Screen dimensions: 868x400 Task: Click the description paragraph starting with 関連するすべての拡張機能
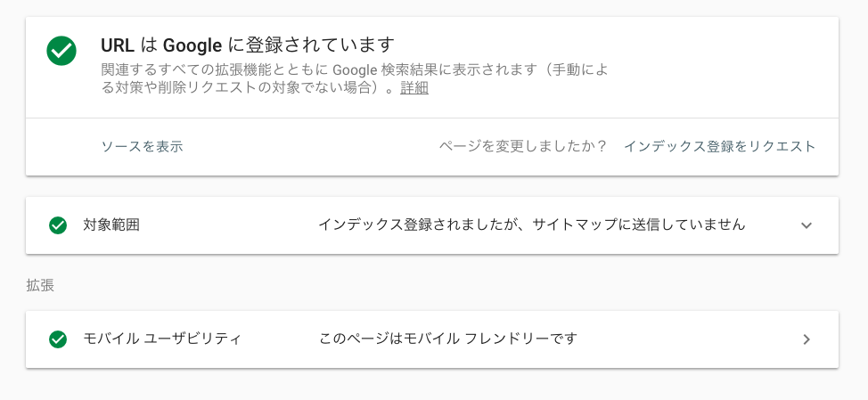pos(355,79)
